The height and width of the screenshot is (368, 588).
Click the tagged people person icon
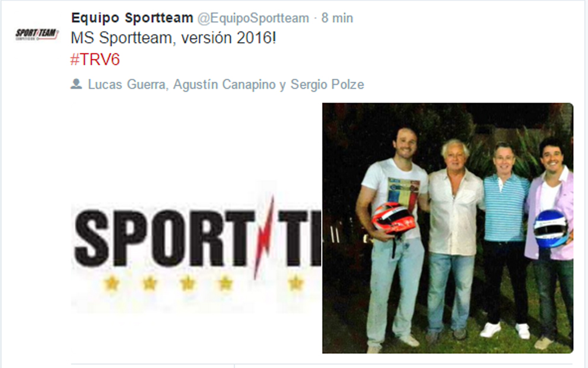[76, 84]
